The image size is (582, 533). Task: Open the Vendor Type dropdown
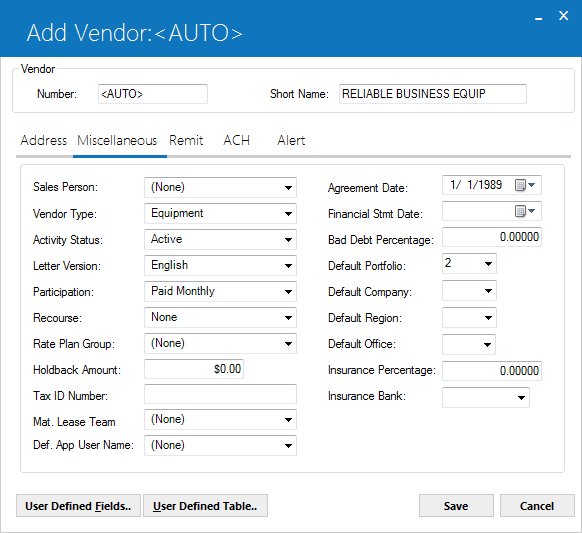[220, 213]
